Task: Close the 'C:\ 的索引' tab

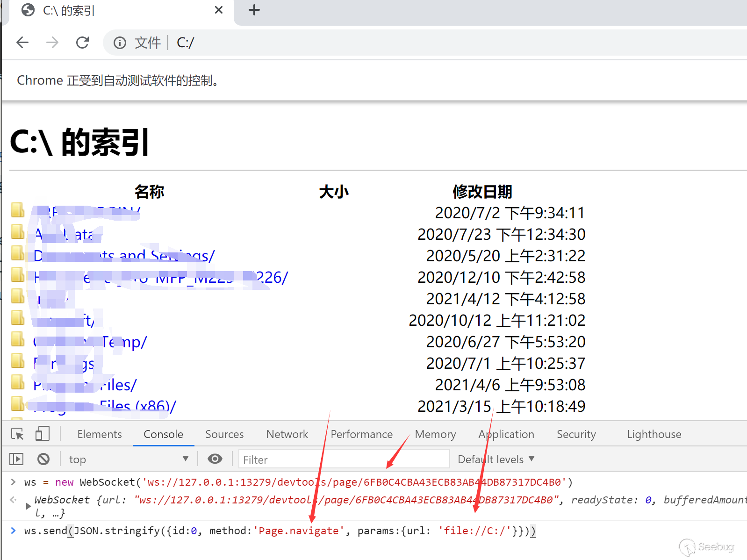Action: 218,10
